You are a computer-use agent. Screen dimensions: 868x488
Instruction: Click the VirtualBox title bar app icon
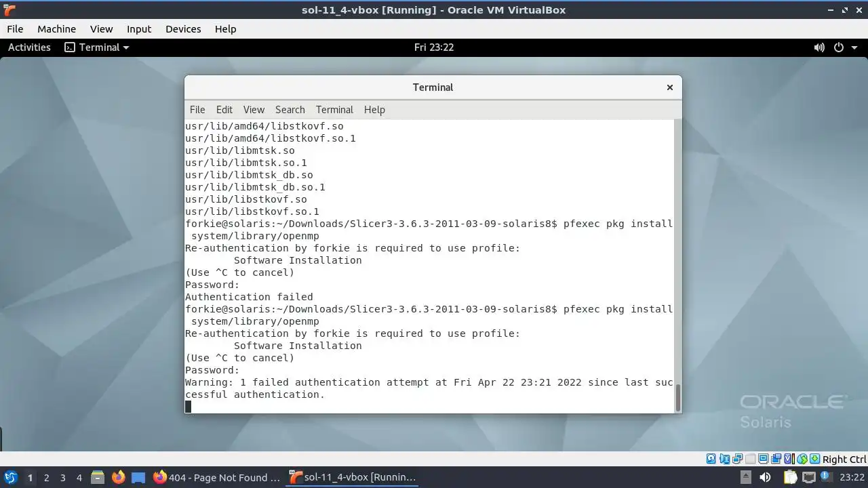(9, 10)
